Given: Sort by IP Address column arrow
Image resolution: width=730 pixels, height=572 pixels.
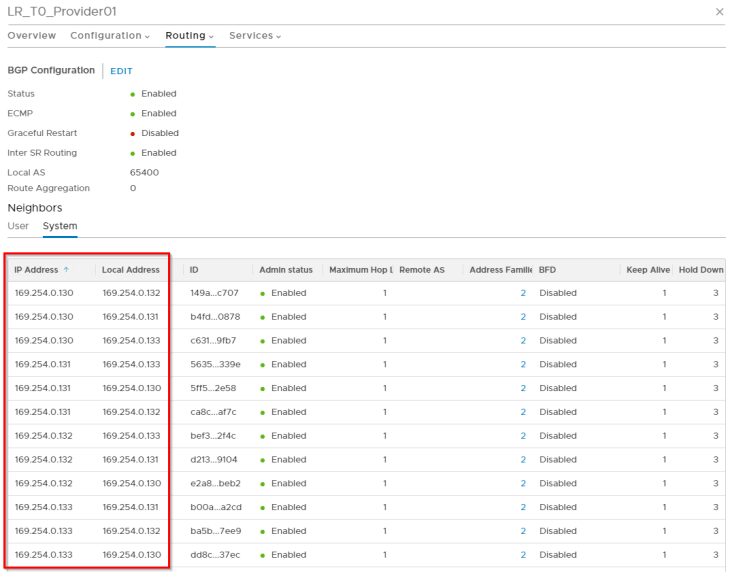Looking at the screenshot, I should click(66, 270).
